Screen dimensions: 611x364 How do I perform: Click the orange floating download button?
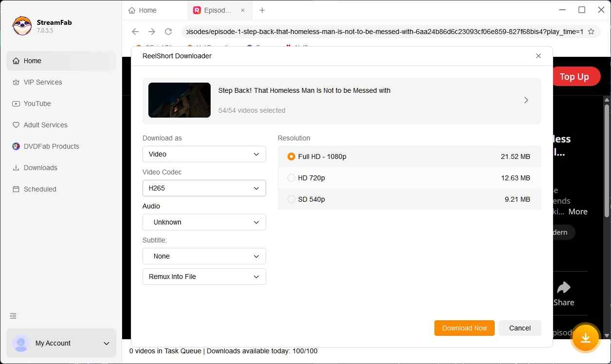coord(586,337)
